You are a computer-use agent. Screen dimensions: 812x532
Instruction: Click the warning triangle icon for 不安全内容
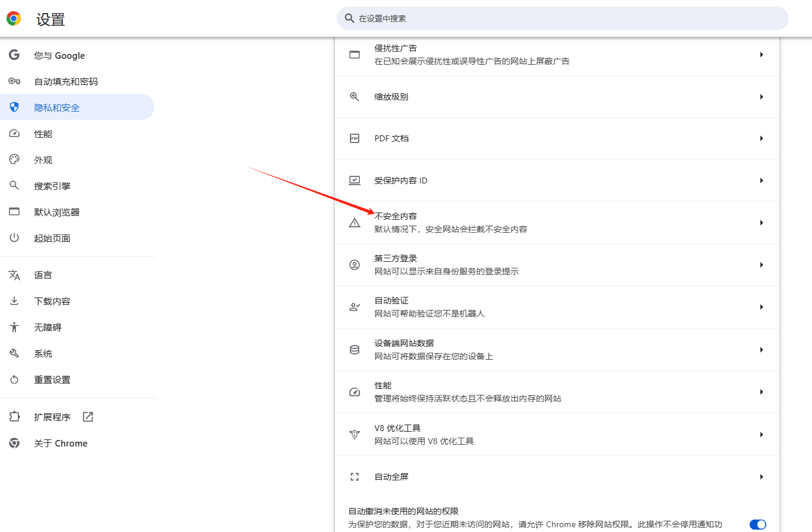355,223
